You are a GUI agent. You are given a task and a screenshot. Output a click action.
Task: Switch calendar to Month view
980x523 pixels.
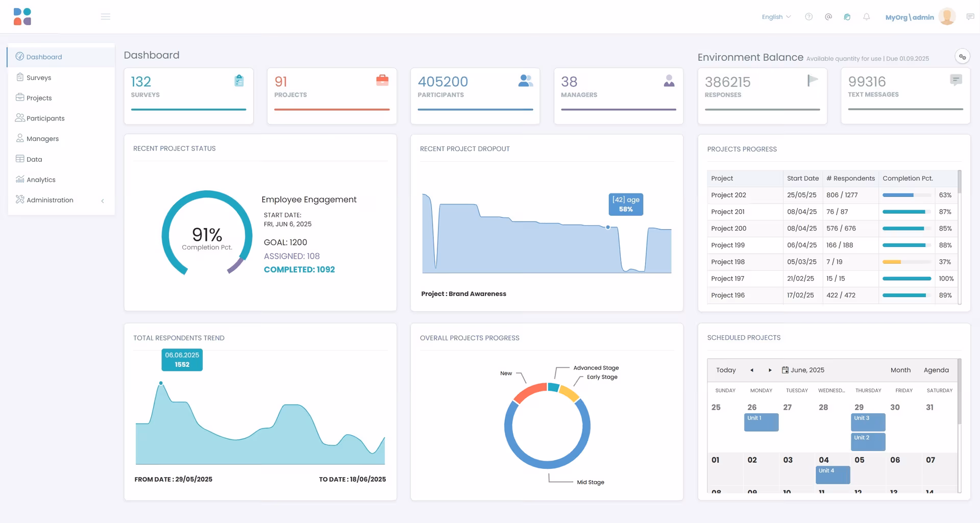[900, 370]
